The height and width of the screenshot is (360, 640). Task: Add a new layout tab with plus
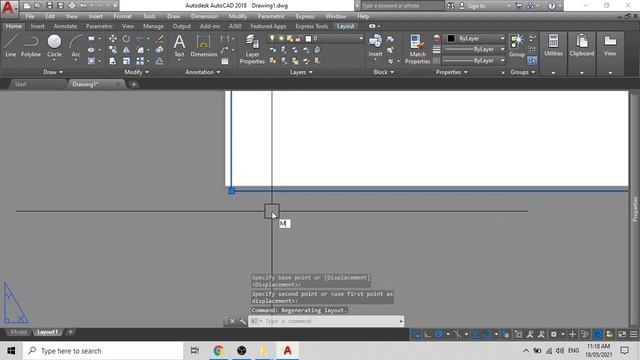tap(70, 332)
